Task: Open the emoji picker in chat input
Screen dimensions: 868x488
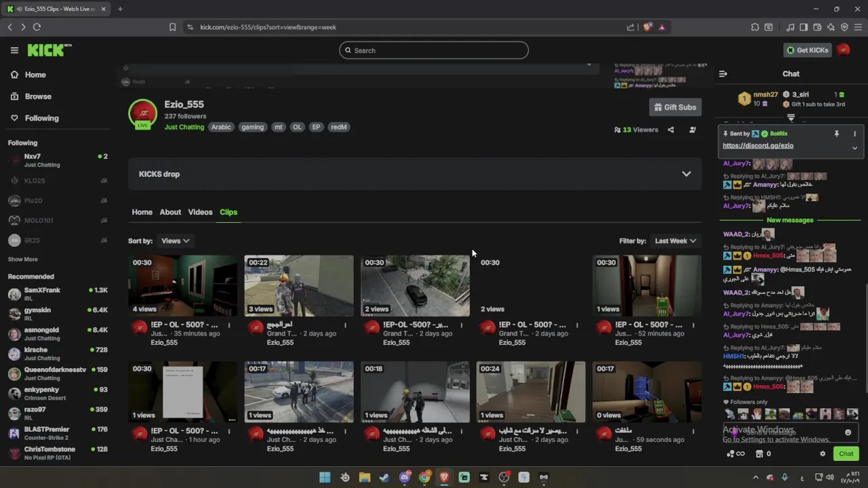Action: coord(848,432)
